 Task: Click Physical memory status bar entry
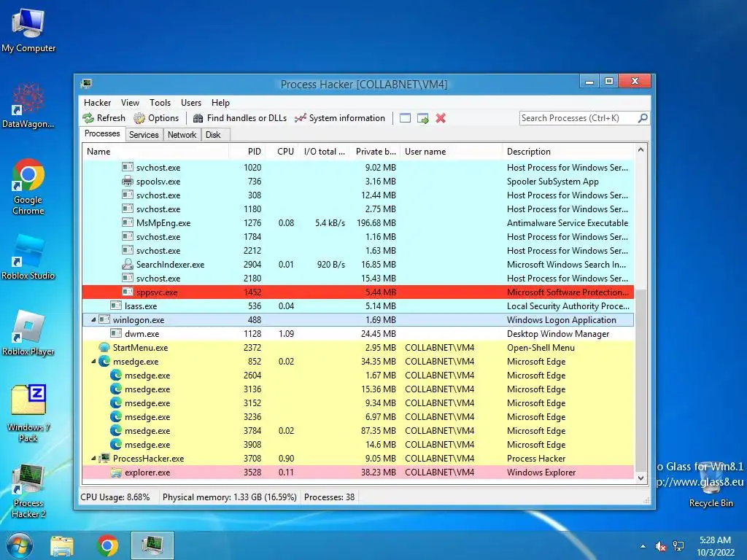tap(230, 497)
